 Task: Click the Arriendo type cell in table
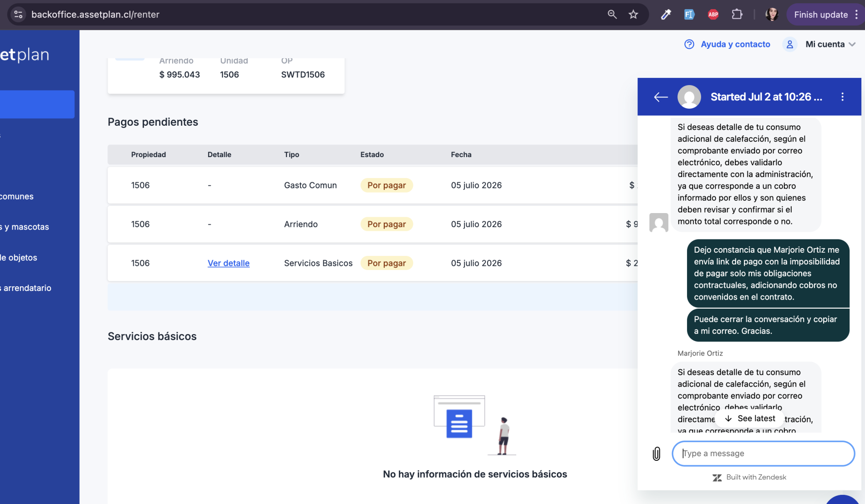coord(301,224)
